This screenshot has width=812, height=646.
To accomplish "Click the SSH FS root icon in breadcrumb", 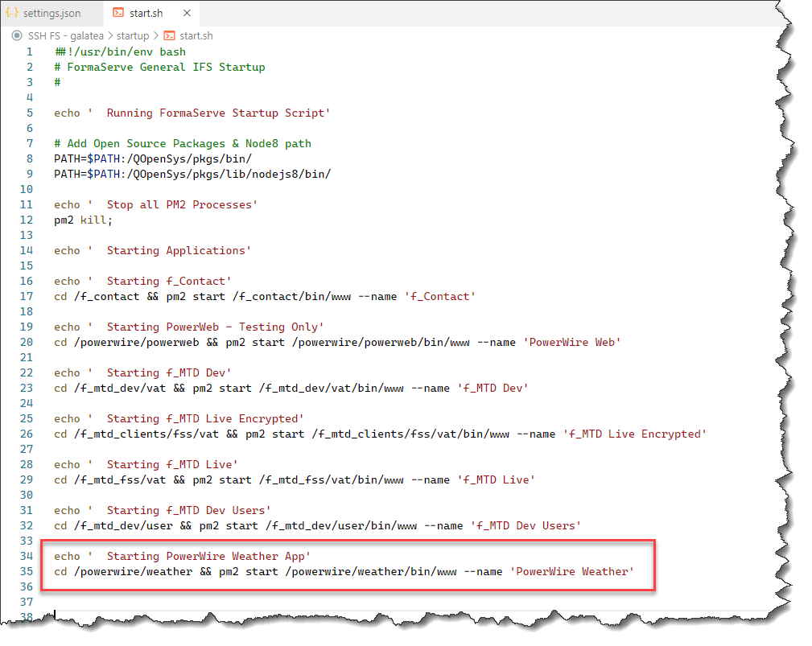I will [x=16, y=36].
